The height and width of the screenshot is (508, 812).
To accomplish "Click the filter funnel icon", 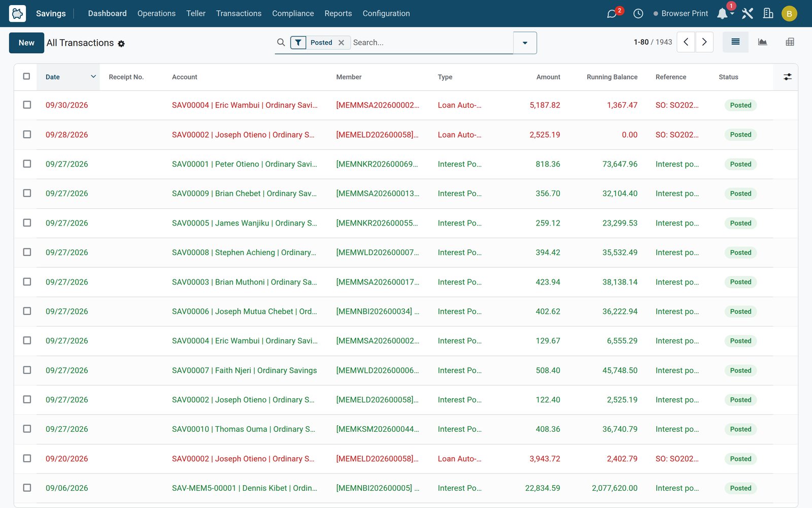I will (x=298, y=43).
